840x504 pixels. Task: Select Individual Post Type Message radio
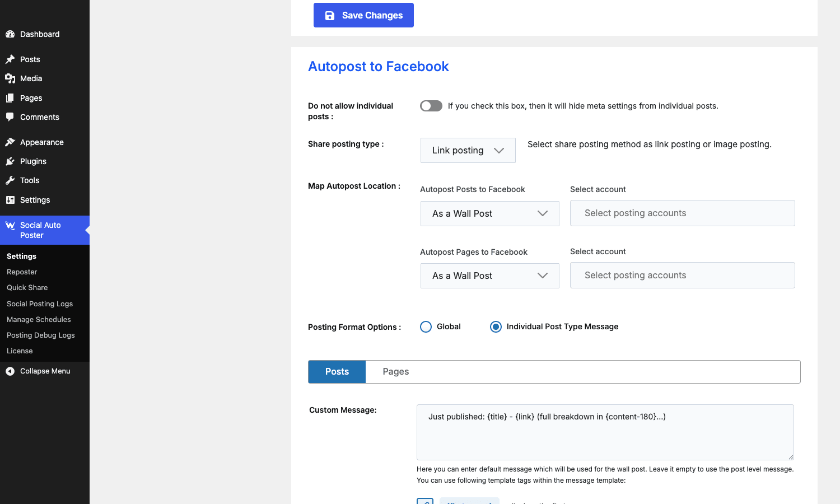[496, 326]
